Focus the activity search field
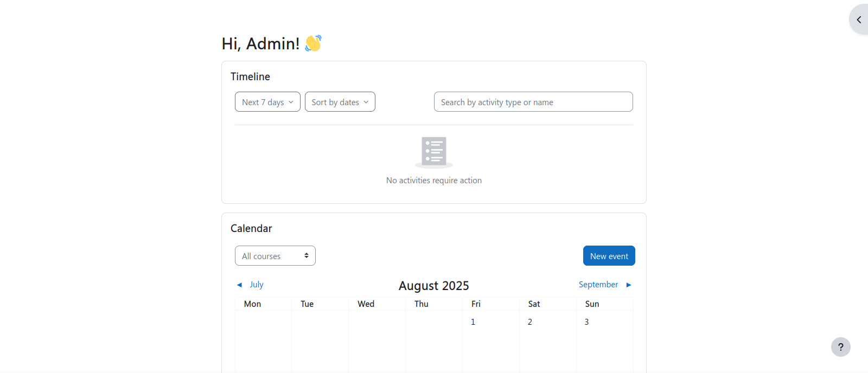Screen dimensions: 868x373 point(533,102)
